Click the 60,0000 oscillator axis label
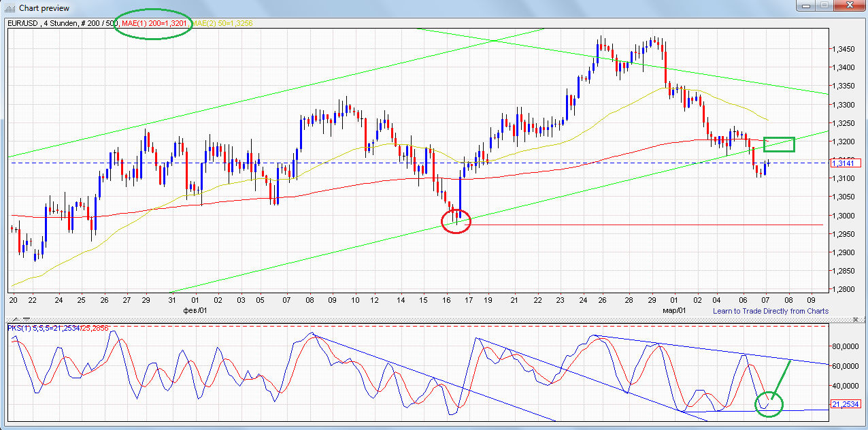The image size is (868, 430). pyautogui.click(x=846, y=366)
